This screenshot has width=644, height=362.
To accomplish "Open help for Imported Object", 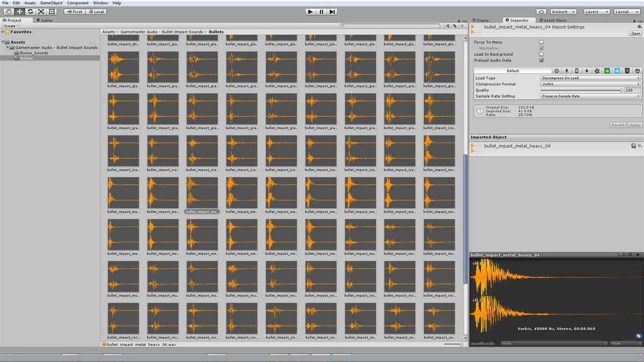I will point(634,145).
